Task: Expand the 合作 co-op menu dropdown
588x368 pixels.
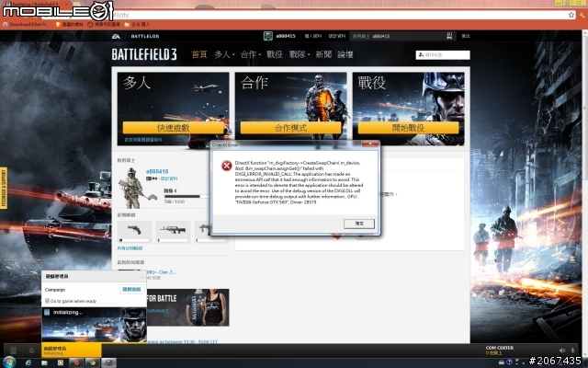Action: click(x=251, y=54)
